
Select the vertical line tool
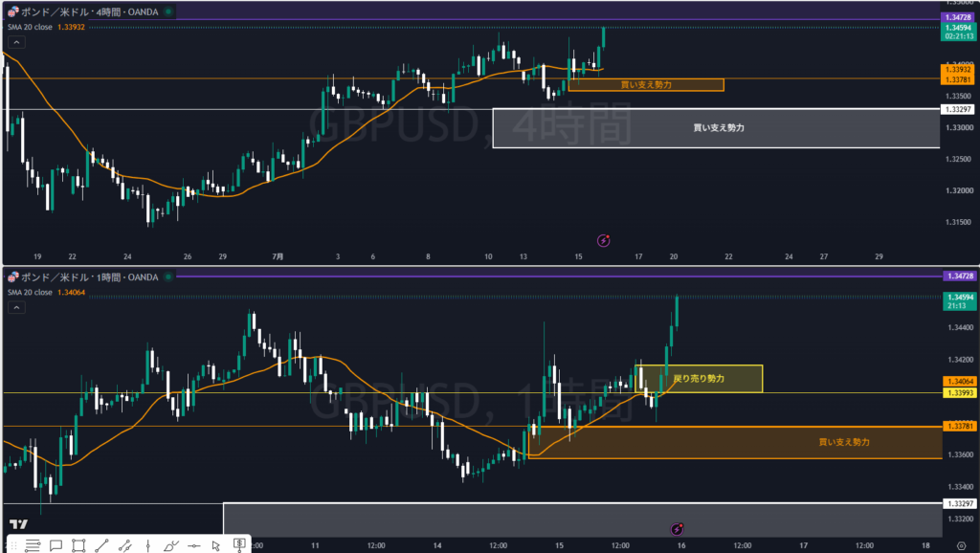pyautogui.click(x=147, y=545)
